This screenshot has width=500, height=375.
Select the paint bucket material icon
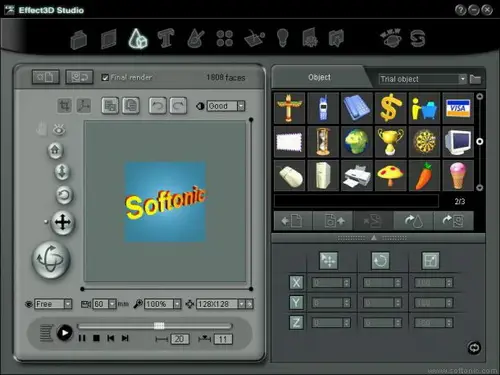(196, 39)
